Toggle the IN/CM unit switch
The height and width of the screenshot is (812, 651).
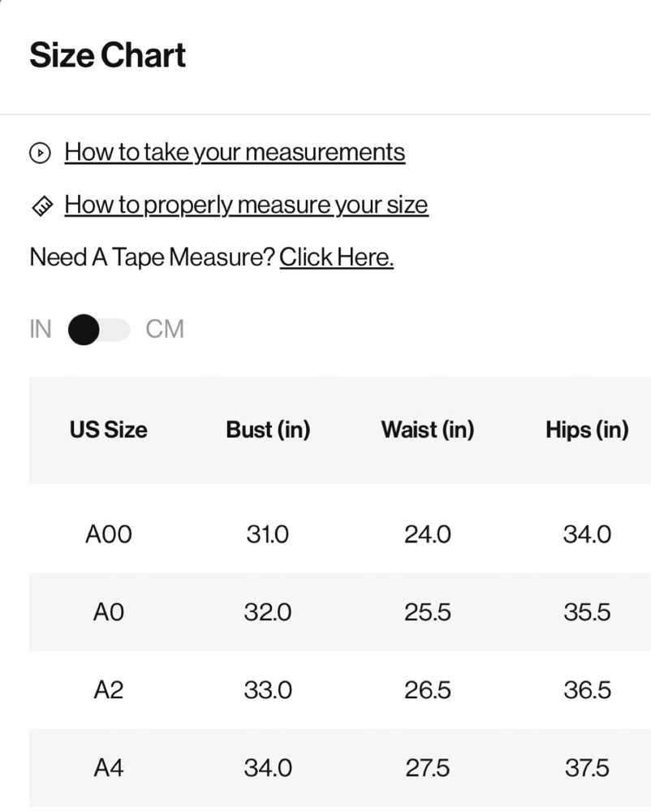pyautogui.click(x=98, y=330)
